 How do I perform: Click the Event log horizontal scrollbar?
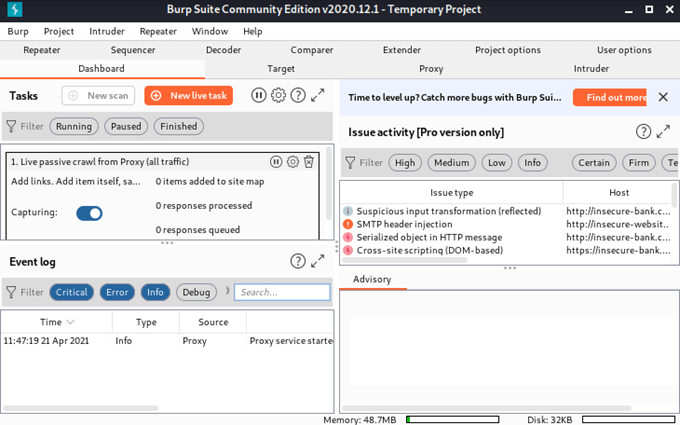point(81,408)
